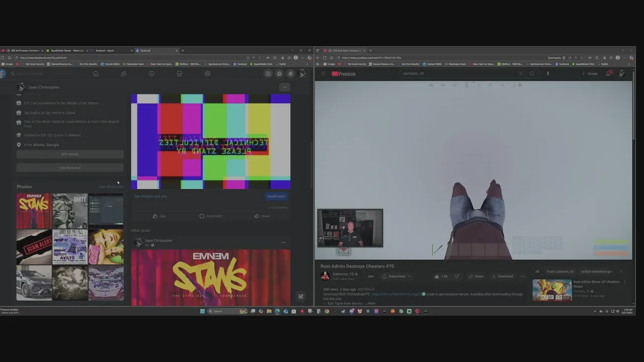Open Facebook notifications bell
The height and width of the screenshot is (362, 644).
290,74
